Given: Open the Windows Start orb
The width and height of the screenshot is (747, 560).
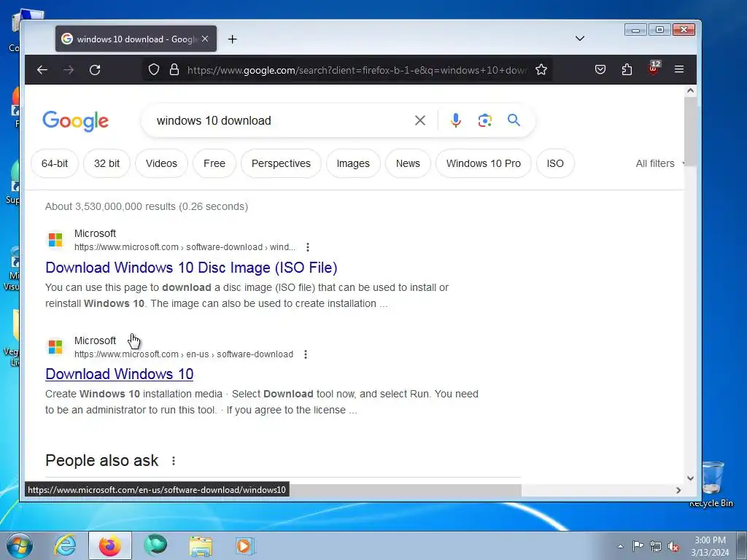Looking at the screenshot, I should coord(20,545).
